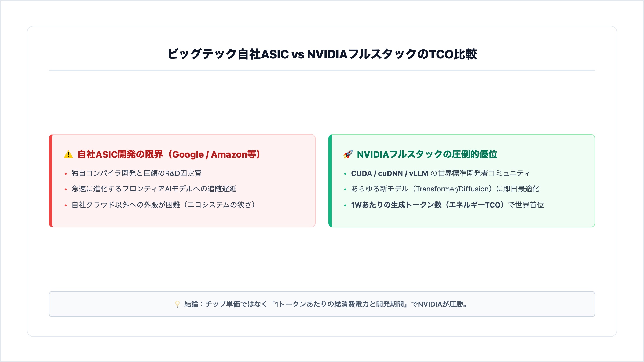Image resolution: width=644 pixels, height=362 pixels.
Task: Click the rocket icon beside the NVIDIA heading
Action: pos(348,154)
